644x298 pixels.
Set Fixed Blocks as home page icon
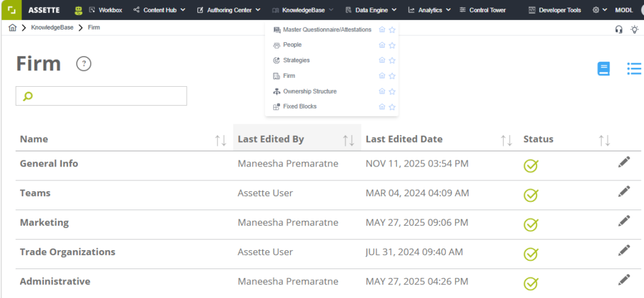(382, 107)
